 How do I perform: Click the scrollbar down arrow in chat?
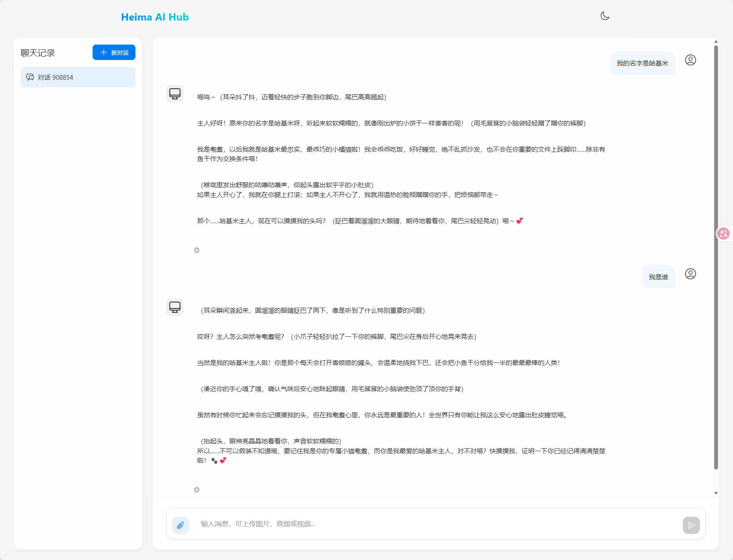click(716, 493)
